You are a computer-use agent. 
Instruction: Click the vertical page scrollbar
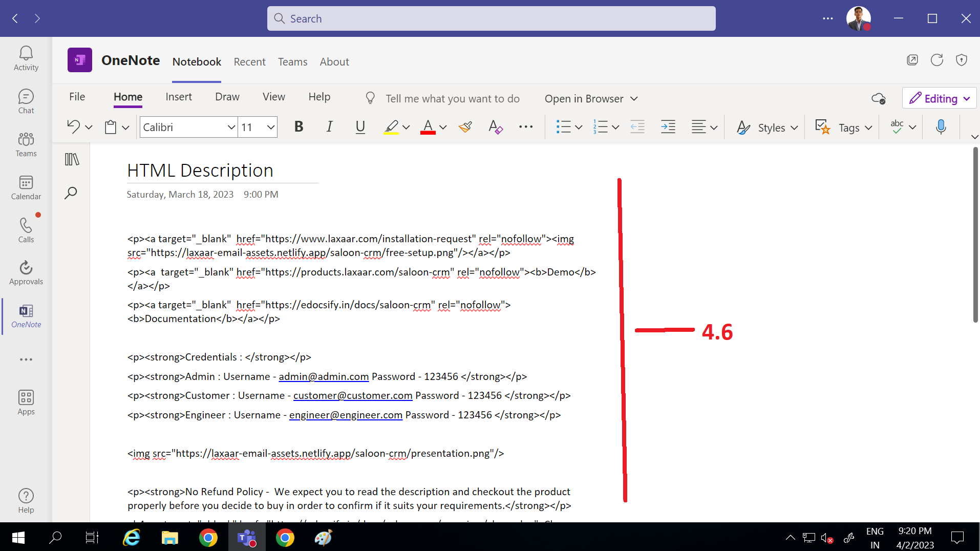(975, 236)
